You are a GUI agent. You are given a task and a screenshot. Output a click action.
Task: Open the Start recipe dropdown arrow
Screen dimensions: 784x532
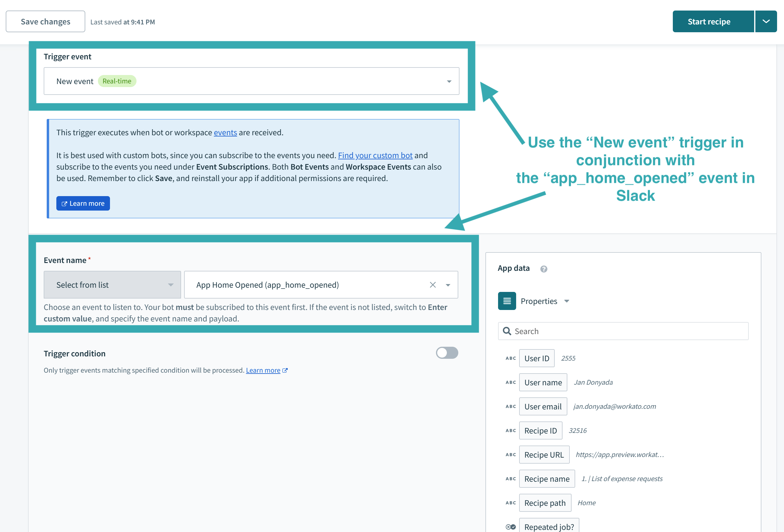(766, 22)
